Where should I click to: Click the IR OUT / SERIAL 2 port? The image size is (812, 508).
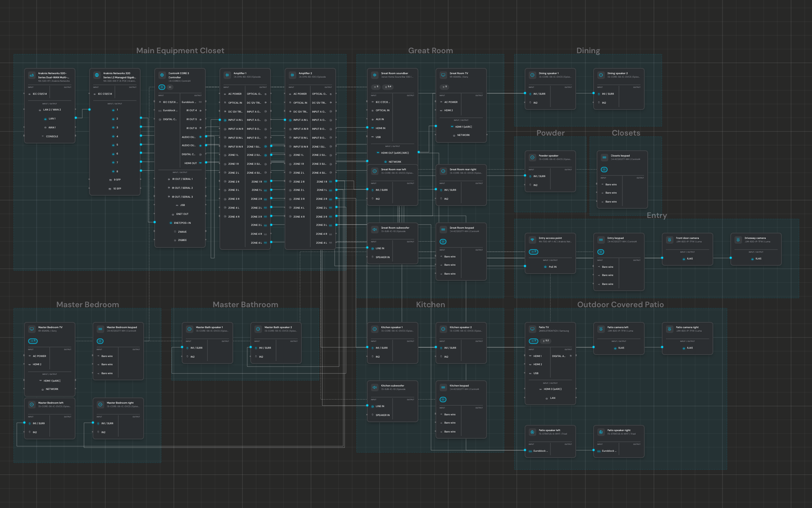coord(180,188)
